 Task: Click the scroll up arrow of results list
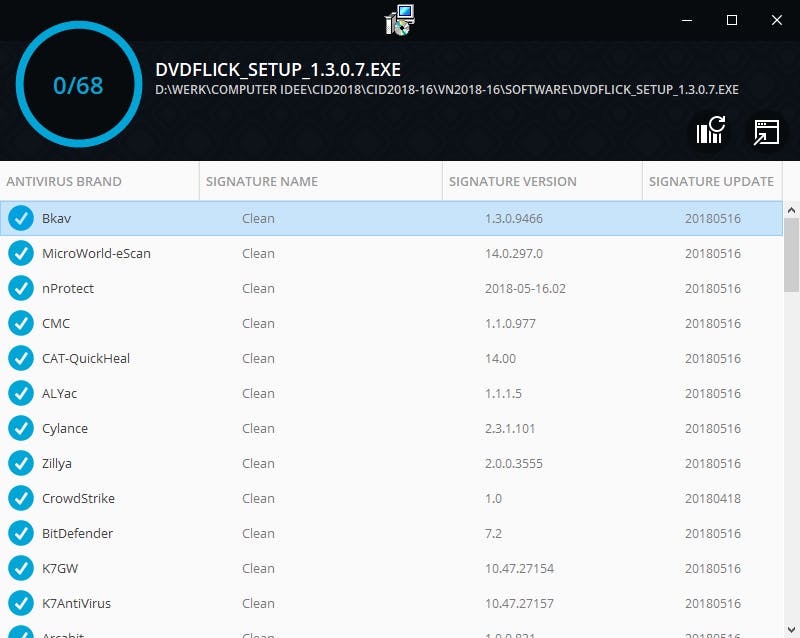(x=791, y=210)
